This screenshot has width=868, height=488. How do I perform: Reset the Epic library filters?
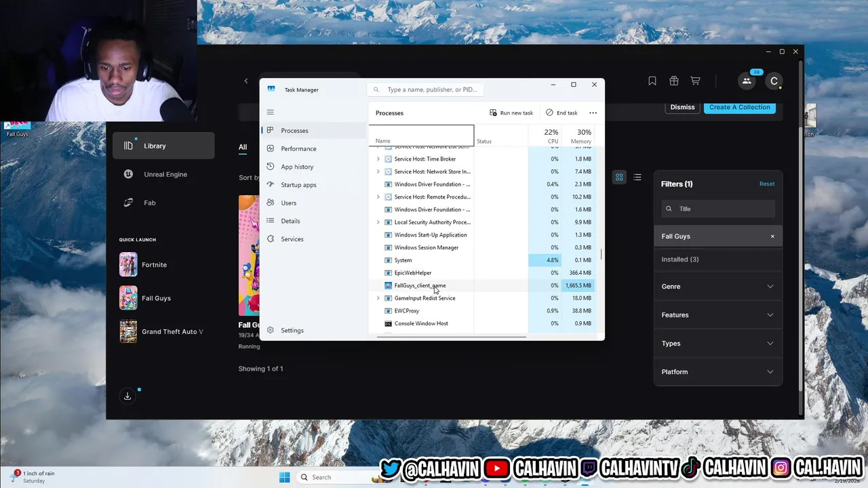[767, 184]
